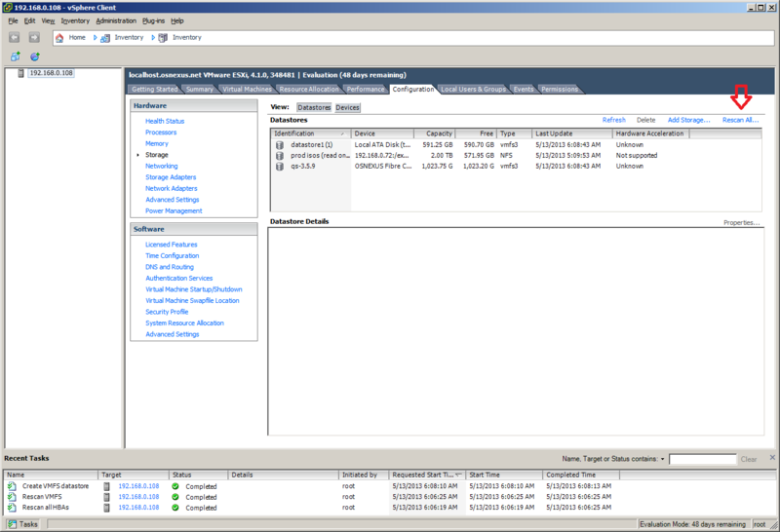Open the Help menu
780x532 pixels.
pyautogui.click(x=177, y=20)
